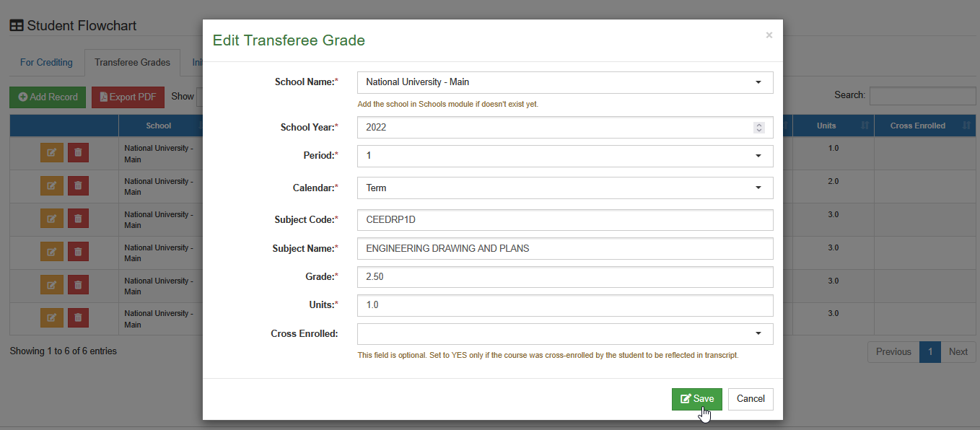Switch to the For Crediting tab
This screenshot has height=430, width=980.
[x=46, y=63]
